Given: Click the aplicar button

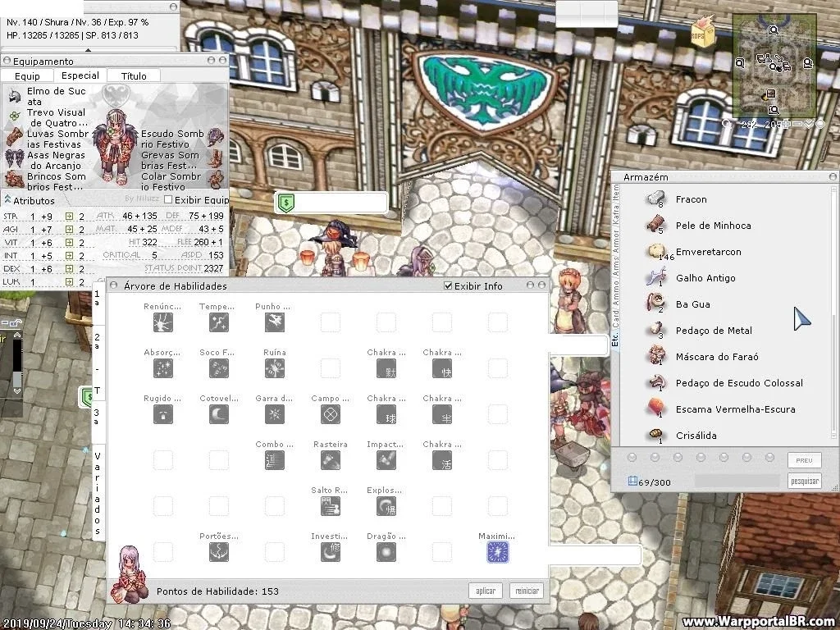Looking at the screenshot, I should tap(486, 591).
